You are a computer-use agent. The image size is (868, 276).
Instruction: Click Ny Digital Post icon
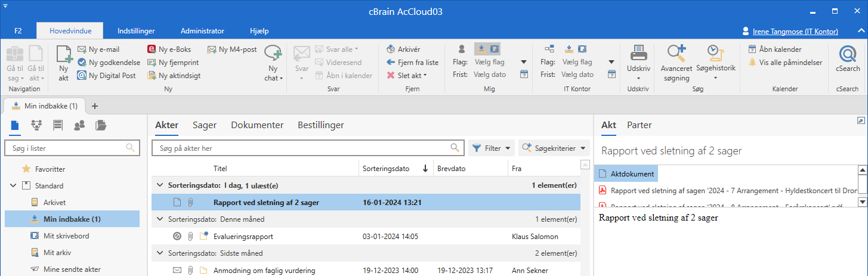click(x=82, y=76)
